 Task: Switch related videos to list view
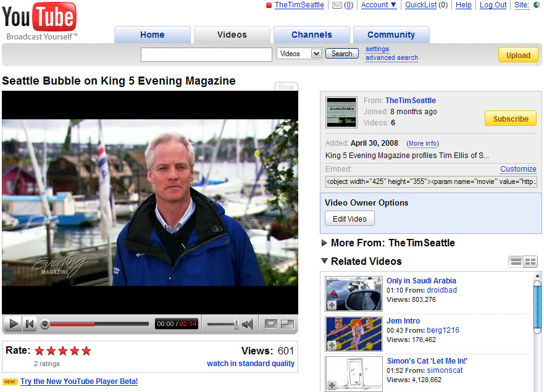[516, 262]
